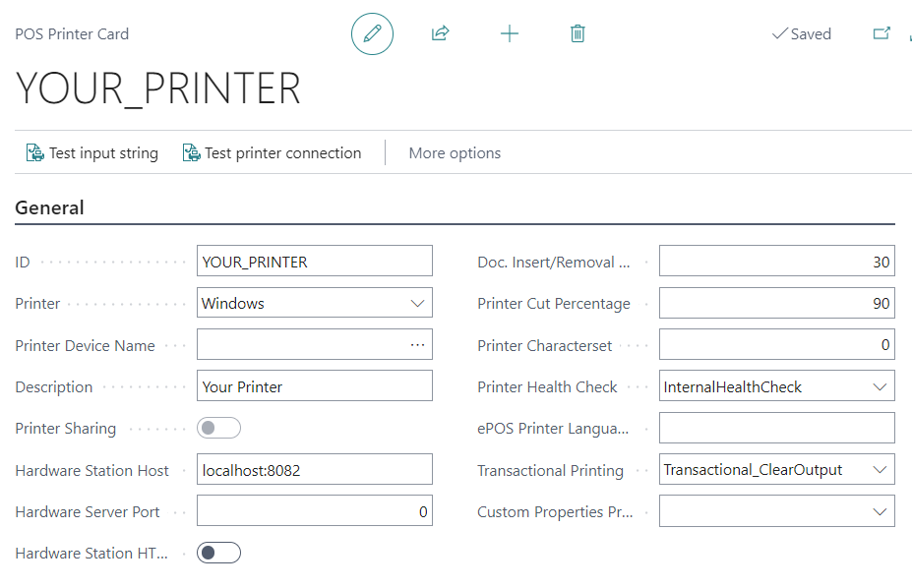The height and width of the screenshot is (588, 912).
Task: Open the Transactional Printing dropdown
Action: [880, 470]
